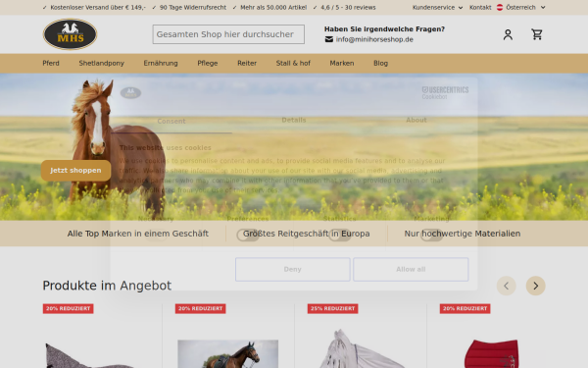Open the Stall & hof menu
588x368 pixels.
[x=293, y=63]
